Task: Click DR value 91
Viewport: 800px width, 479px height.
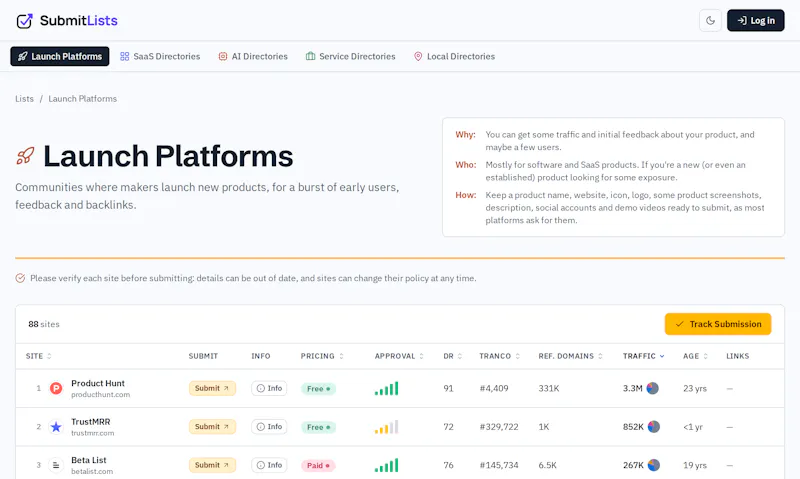Action: [448, 388]
